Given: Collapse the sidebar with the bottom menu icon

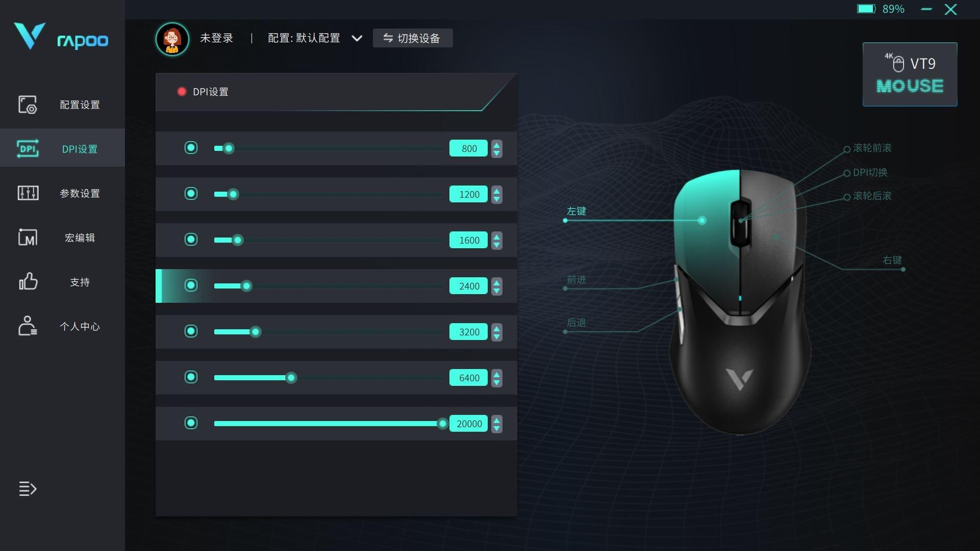Looking at the screenshot, I should [x=28, y=489].
